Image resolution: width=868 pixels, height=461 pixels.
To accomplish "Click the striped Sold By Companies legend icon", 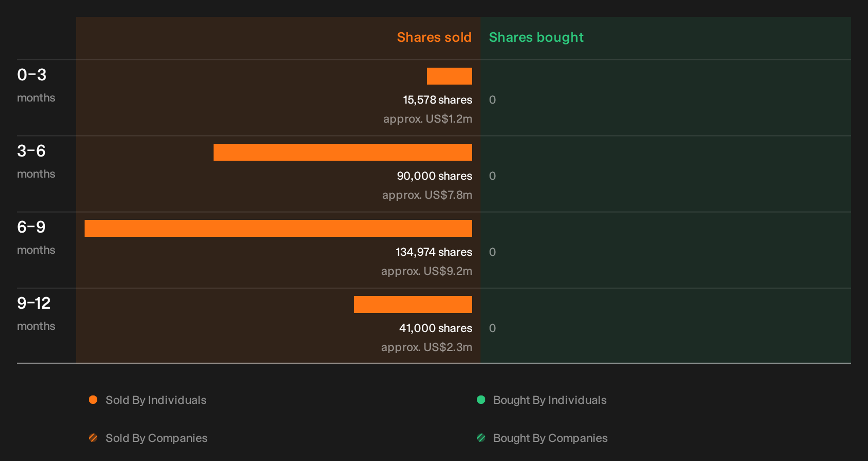I will (93, 438).
